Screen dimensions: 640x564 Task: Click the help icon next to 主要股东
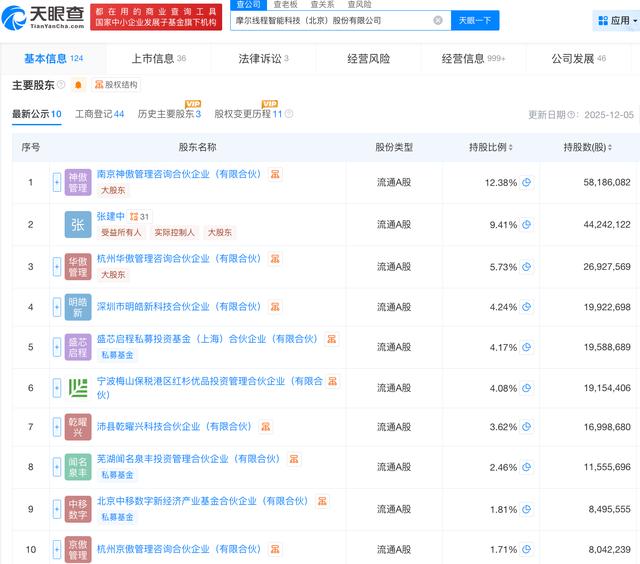[x=61, y=85]
